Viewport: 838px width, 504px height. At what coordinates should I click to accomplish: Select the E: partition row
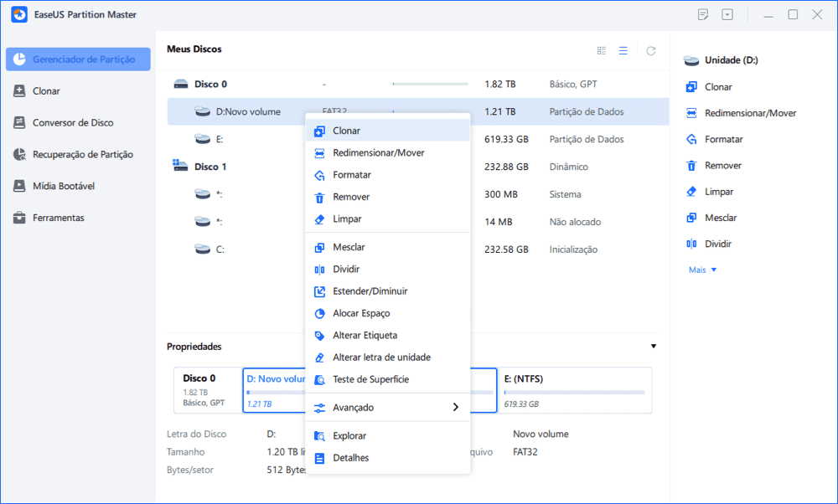click(x=418, y=139)
